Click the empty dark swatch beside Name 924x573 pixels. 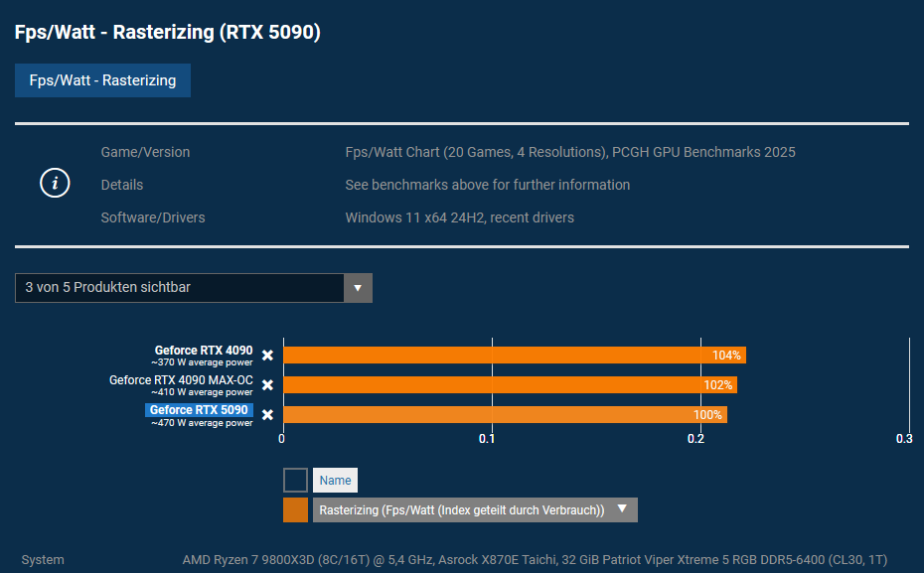(x=295, y=480)
